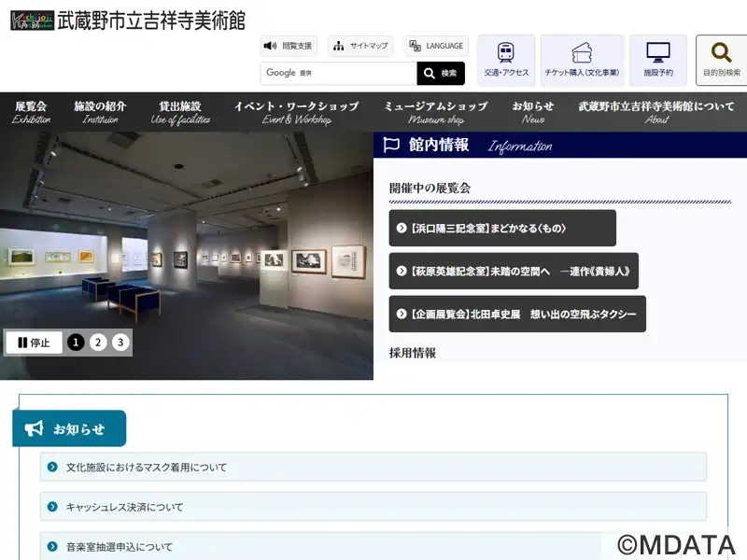
Task: Click arrow icon beside 企画展覧会 link
Action: (402, 314)
